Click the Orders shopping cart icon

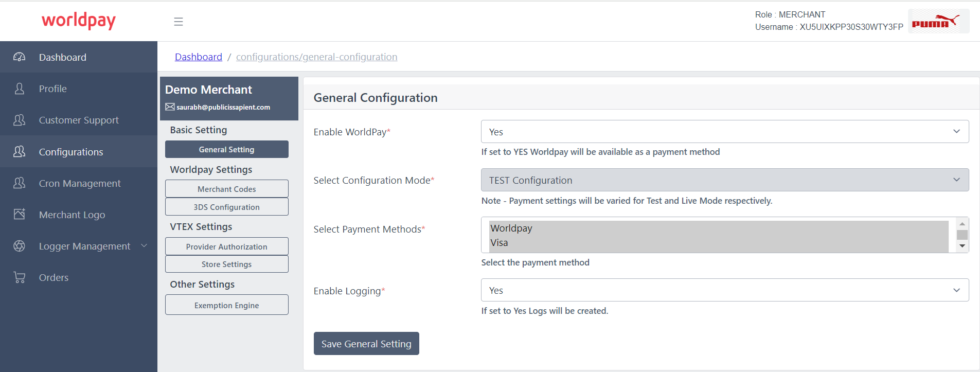tap(20, 277)
